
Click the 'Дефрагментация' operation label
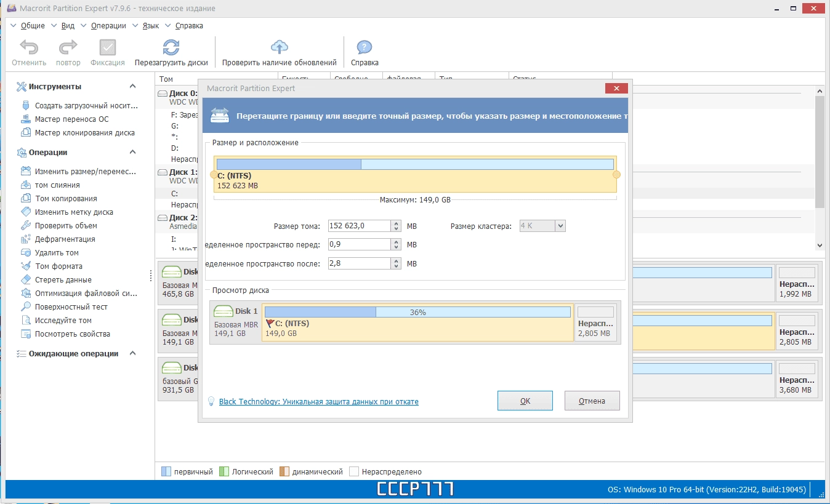[x=65, y=239]
